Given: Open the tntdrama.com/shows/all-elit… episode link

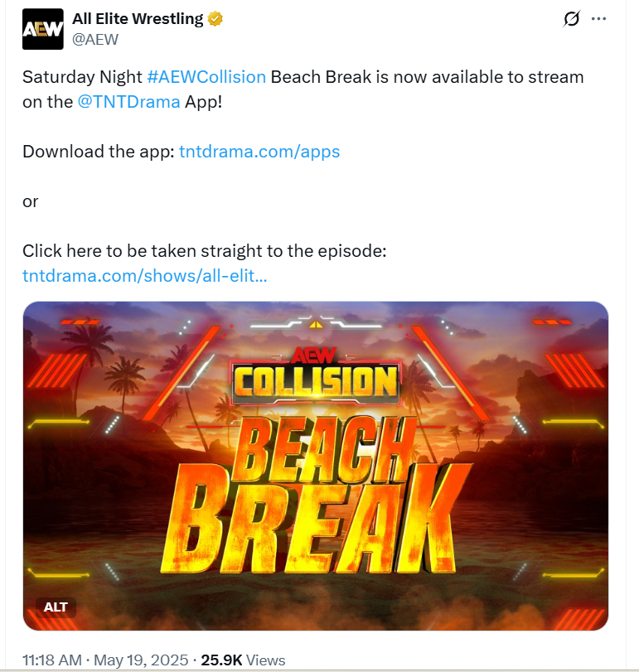Looking at the screenshot, I should [x=145, y=276].
